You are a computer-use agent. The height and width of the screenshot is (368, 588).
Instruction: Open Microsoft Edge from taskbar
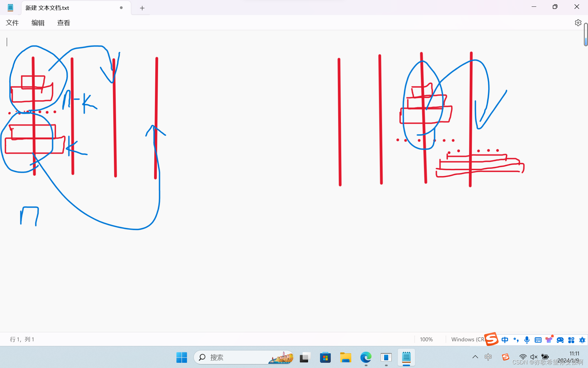coord(366,358)
